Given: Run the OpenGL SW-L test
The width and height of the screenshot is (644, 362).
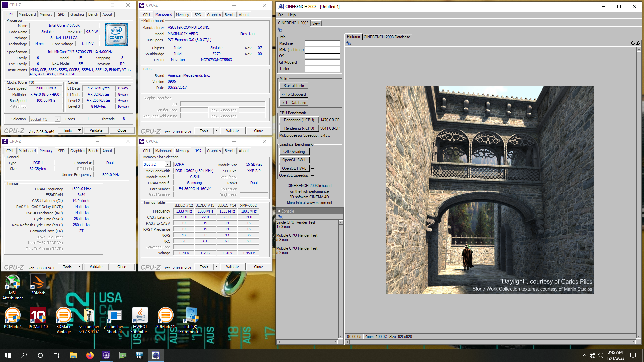Looking at the screenshot, I should click(x=294, y=160).
